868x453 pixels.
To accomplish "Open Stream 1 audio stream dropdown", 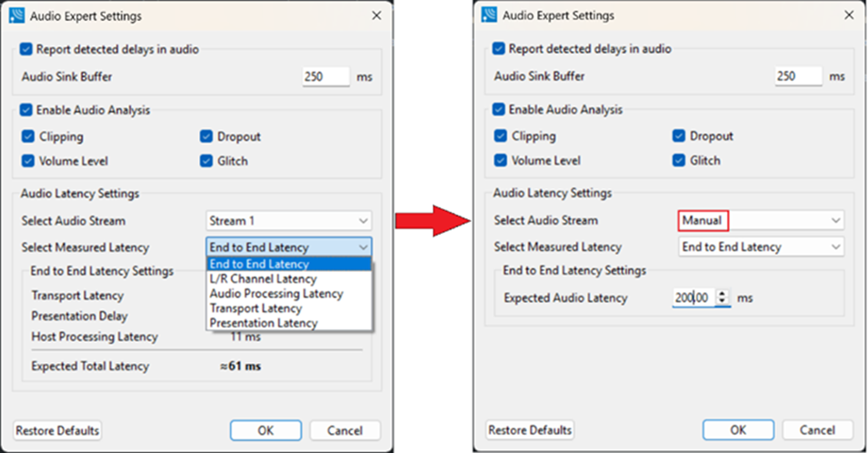I will (288, 221).
